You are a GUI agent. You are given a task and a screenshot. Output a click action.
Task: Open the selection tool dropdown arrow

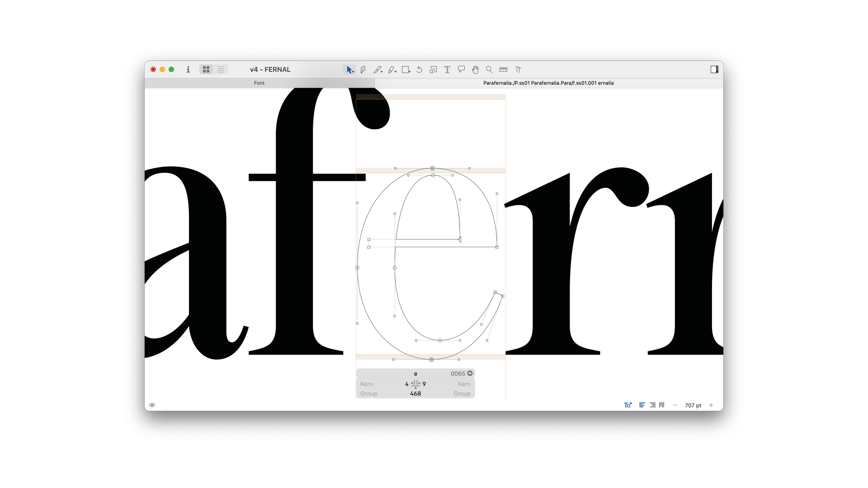pyautogui.click(x=354, y=72)
